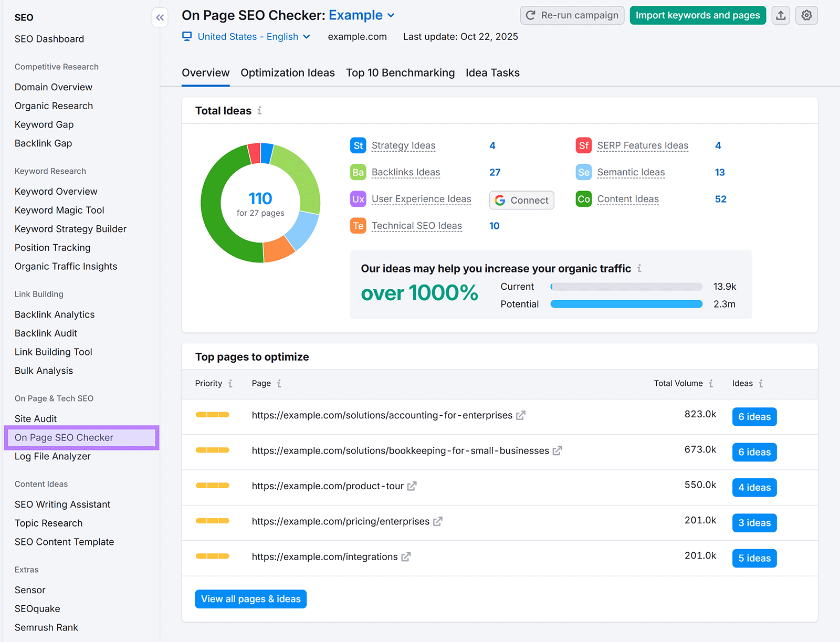The height and width of the screenshot is (642, 840).
Task: Switch to the Optimization Ideas tab
Action: coord(287,72)
